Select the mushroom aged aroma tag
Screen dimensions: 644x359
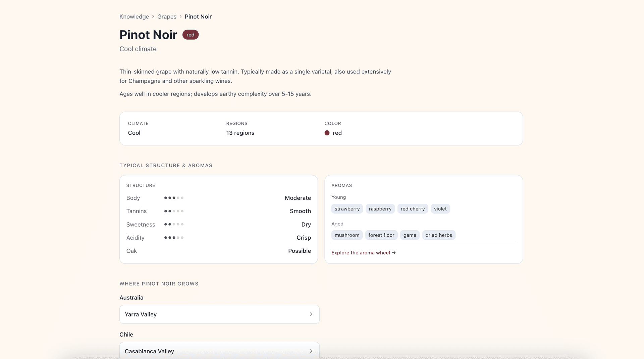347,235
